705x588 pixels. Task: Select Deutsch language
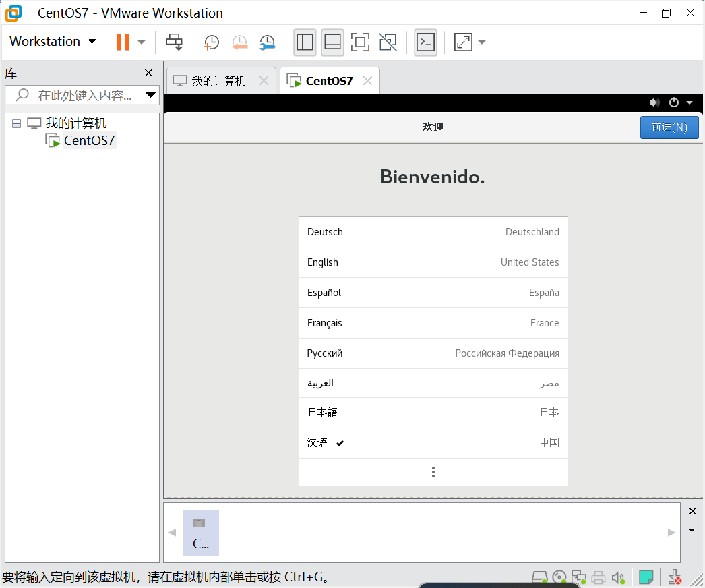coord(433,232)
